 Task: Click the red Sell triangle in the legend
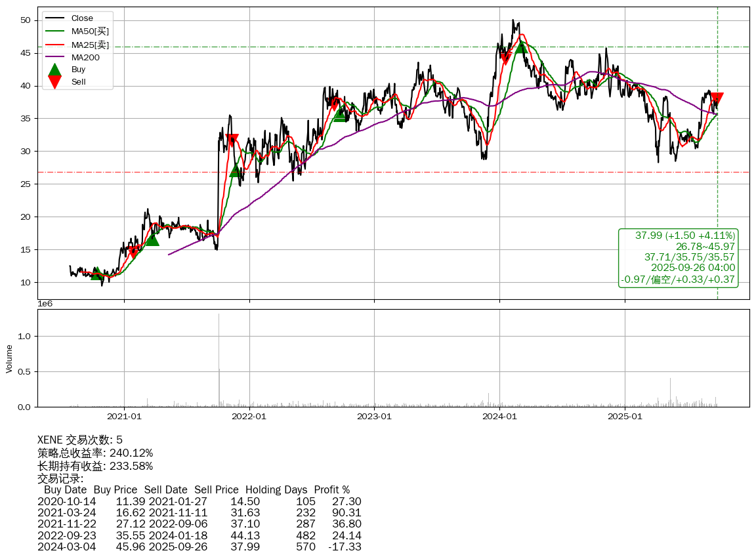click(55, 82)
